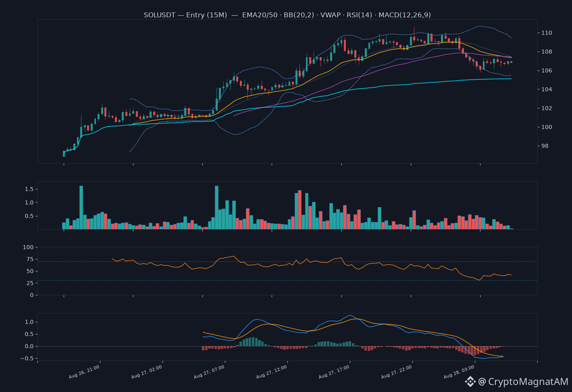Click the 104 price axis label
The image size is (572, 392).
tap(547, 89)
